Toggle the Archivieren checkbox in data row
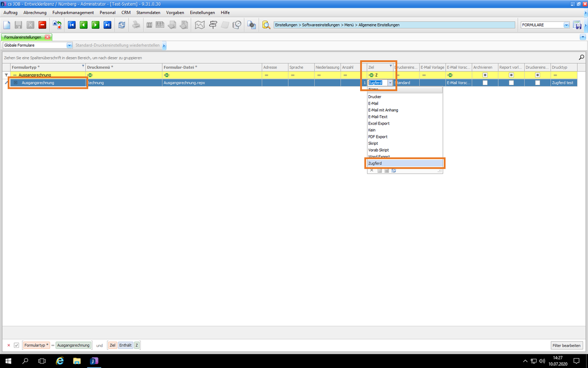Screen dimensions: 588x368 (x=485, y=83)
